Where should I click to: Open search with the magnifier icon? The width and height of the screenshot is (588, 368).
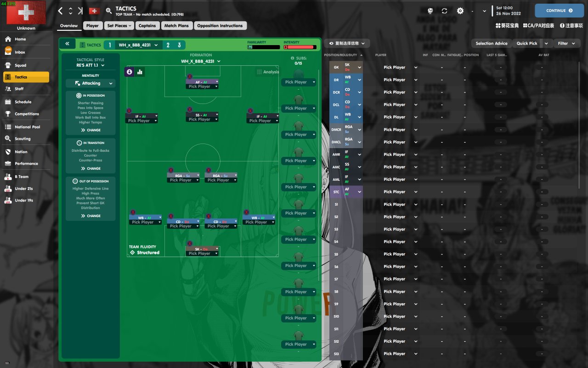(109, 11)
